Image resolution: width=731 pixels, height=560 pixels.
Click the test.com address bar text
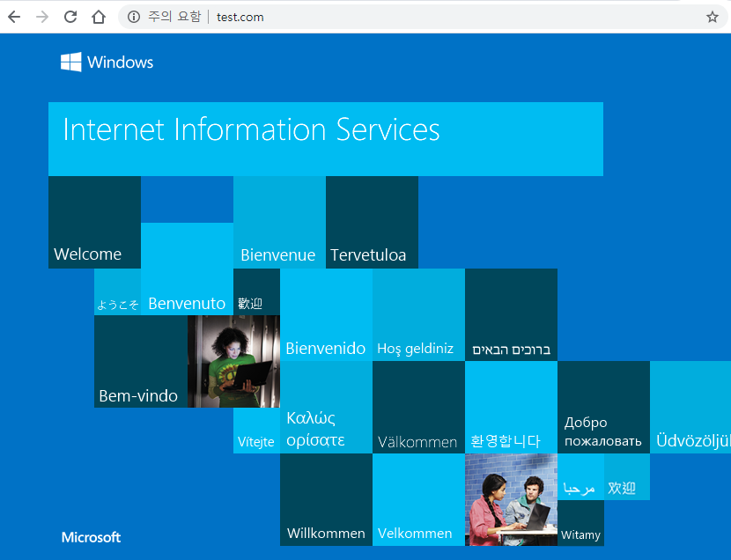click(240, 18)
